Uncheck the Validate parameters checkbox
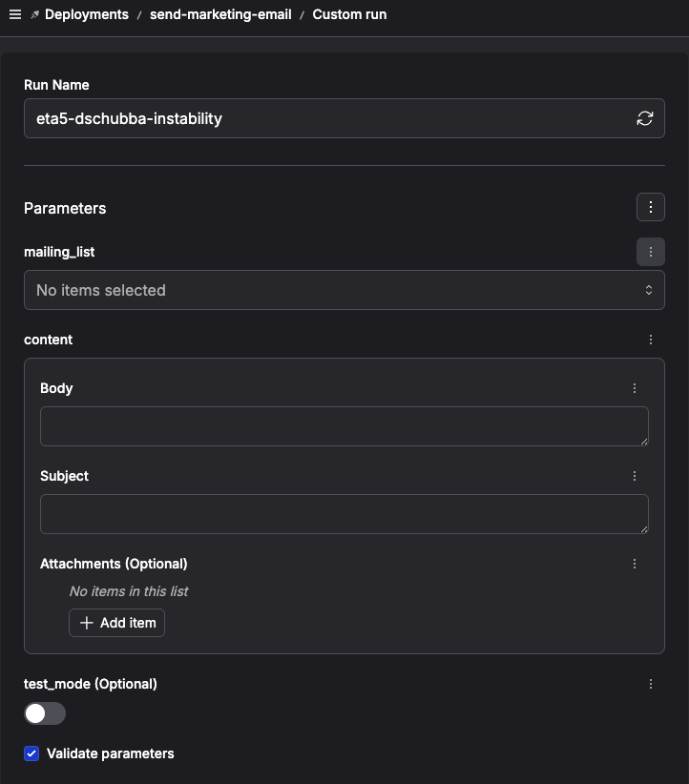The width and height of the screenshot is (689, 784). pos(31,753)
